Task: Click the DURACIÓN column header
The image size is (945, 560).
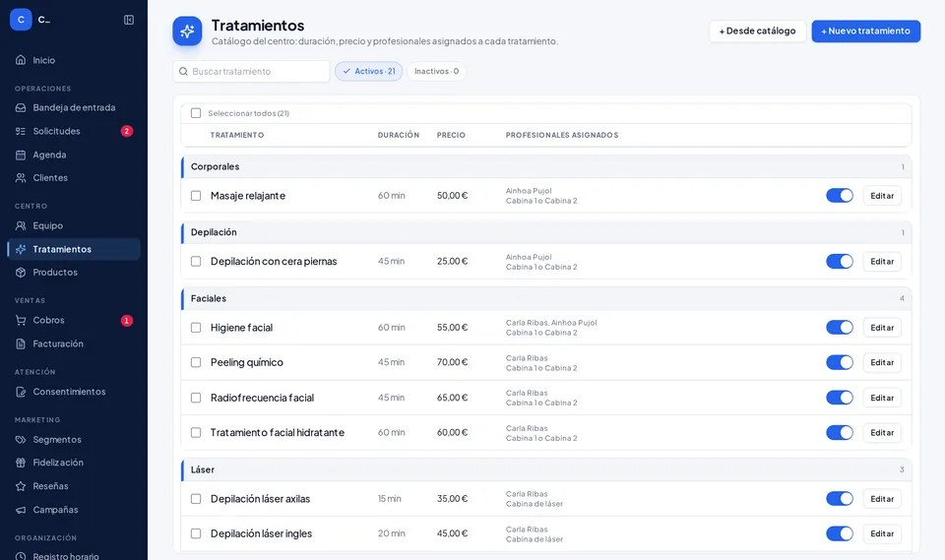Action: (399, 135)
